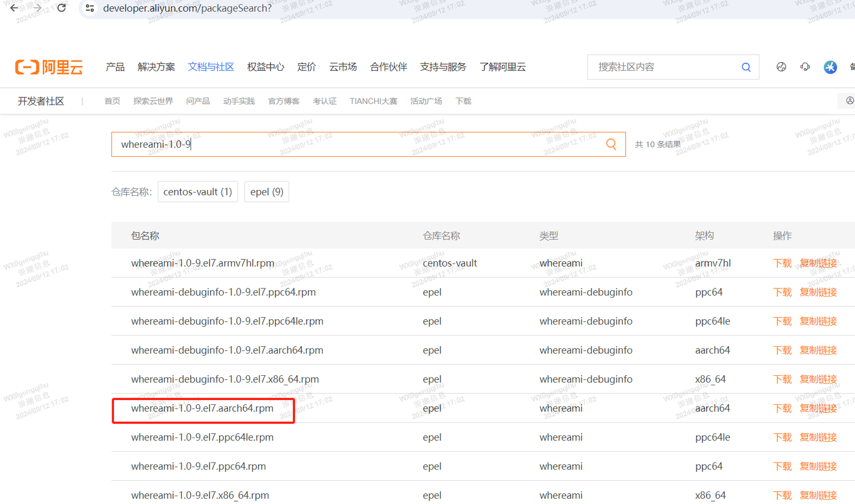The width and height of the screenshot is (855, 504).
Task: Click the magnifier icon in package search box
Action: tap(610, 144)
